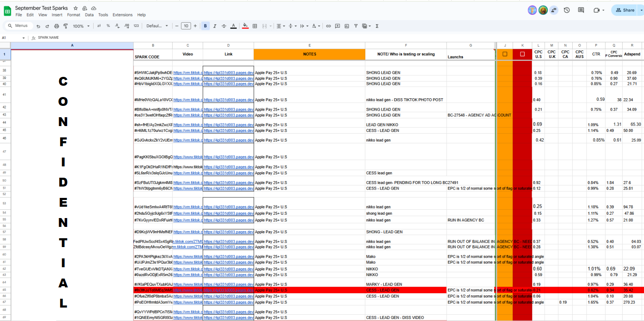Toggle the checkbox in red column K header

tap(522, 54)
